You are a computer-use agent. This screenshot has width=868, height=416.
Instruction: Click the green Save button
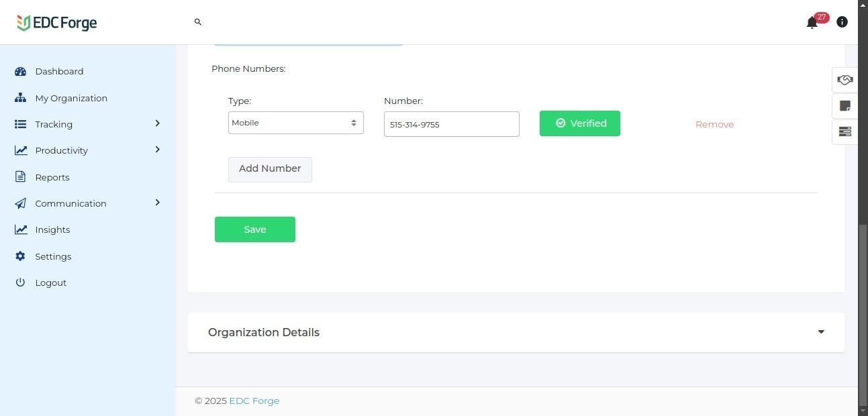(x=254, y=229)
